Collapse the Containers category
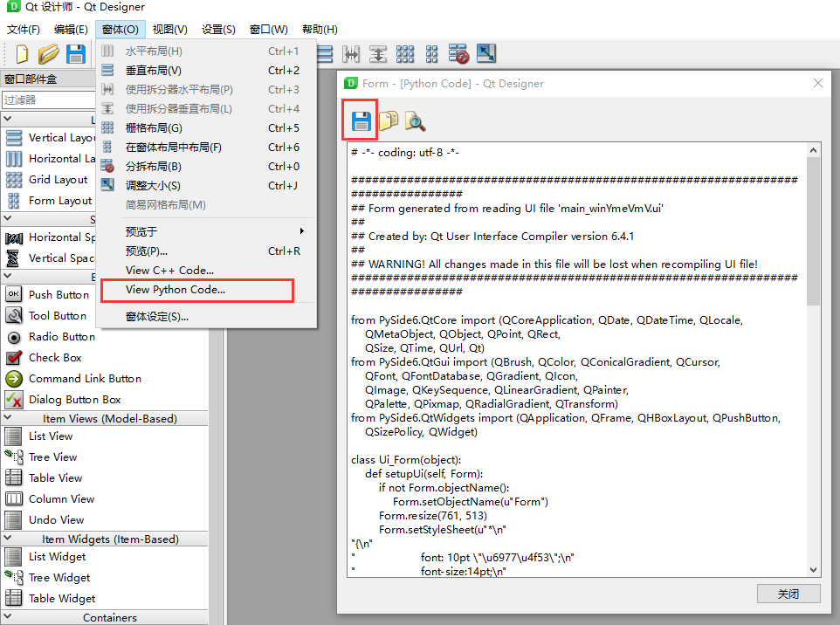840x625 pixels. pos(8,617)
